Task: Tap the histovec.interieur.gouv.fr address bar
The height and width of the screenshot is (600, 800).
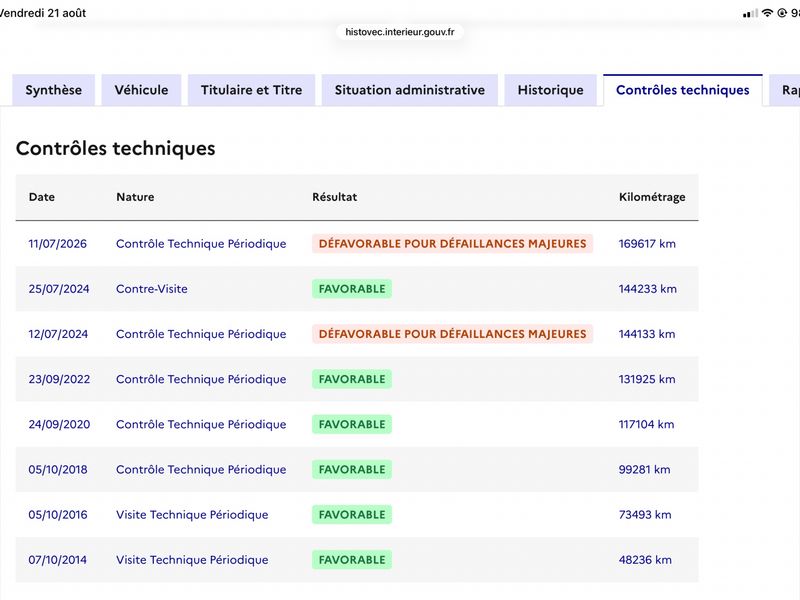Action: pyautogui.click(x=399, y=32)
